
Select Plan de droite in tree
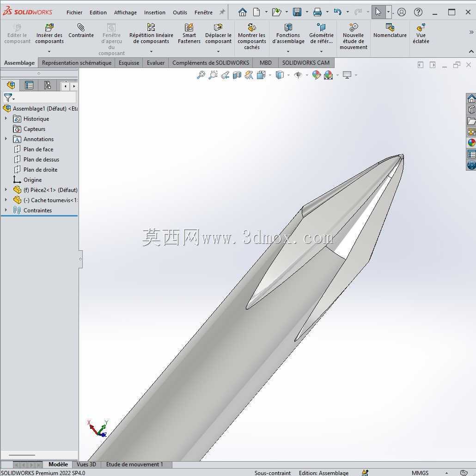pos(40,169)
